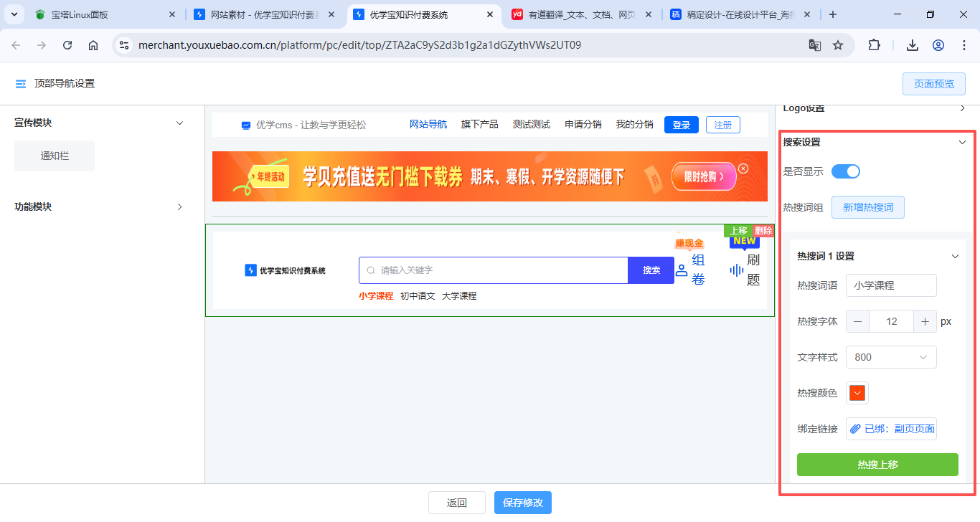Screen dimensions: 980x522
Task: Increase 热搜字体 size with plus button
Action: [x=925, y=321]
